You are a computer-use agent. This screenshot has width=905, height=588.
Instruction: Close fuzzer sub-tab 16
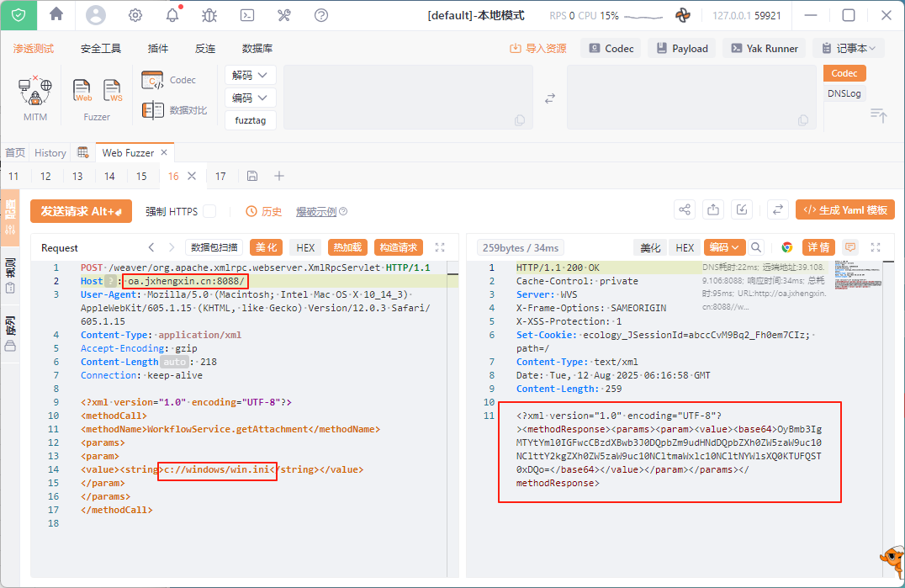(193, 176)
